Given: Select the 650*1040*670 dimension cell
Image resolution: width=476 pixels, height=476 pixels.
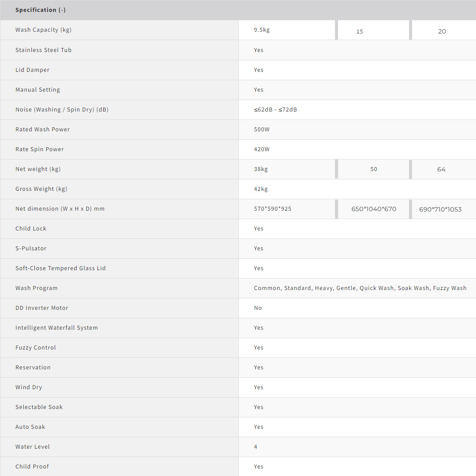Looking at the screenshot, I should tap(374, 209).
